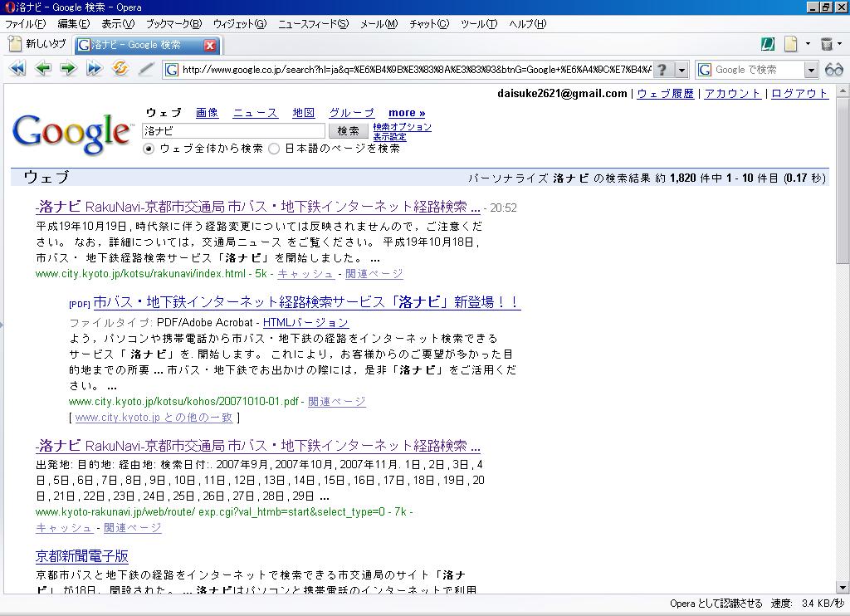Open the 地図 link
850x616 pixels.
[x=304, y=113]
